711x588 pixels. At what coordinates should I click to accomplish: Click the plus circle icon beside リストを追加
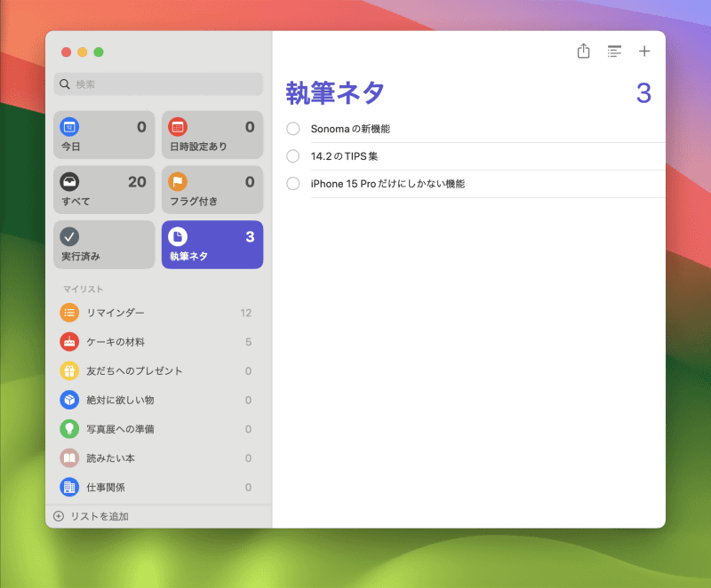(59, 516)
